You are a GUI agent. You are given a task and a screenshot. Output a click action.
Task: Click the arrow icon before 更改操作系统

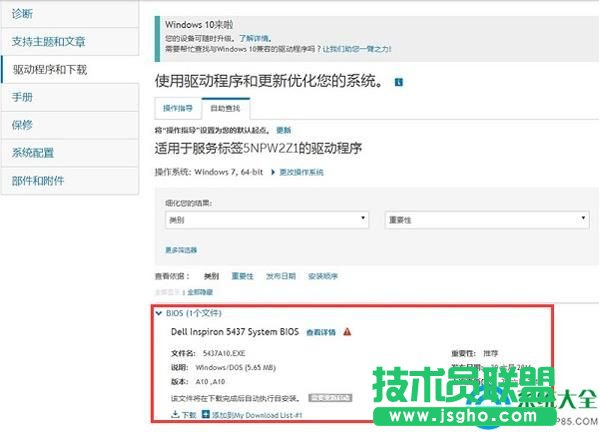272,172
